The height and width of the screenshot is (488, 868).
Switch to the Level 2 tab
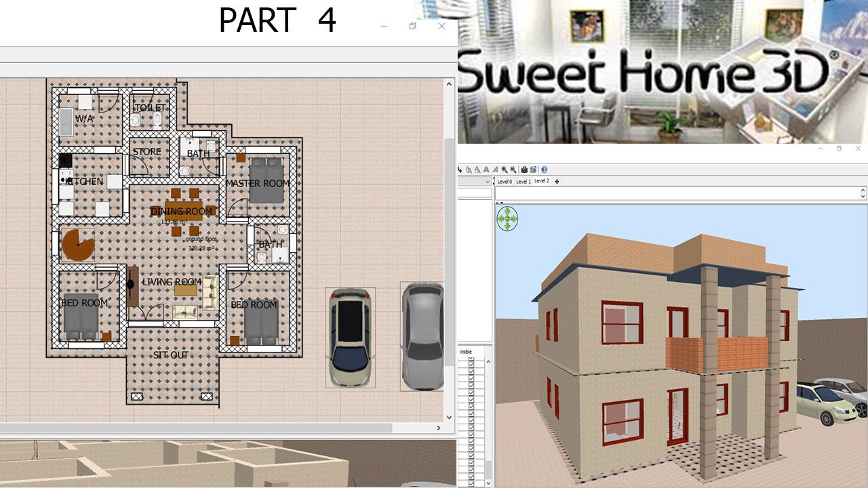[x=542, y=181]
